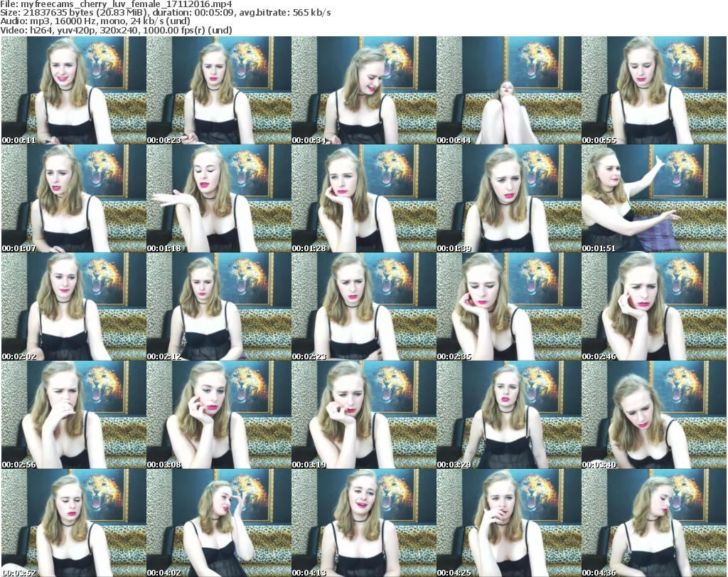Open the thumbnail stamped 00:01:39
This screenshot has height=577, width=728.
coord(509,198)
